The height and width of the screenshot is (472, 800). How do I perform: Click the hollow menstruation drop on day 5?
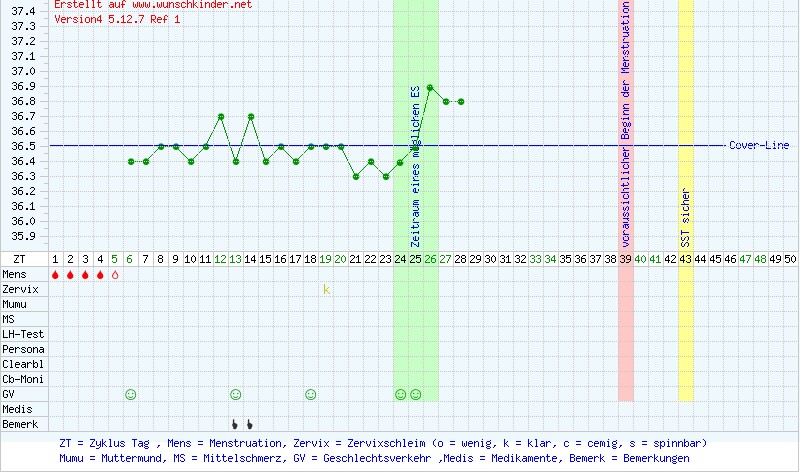[x=115, y=274]
